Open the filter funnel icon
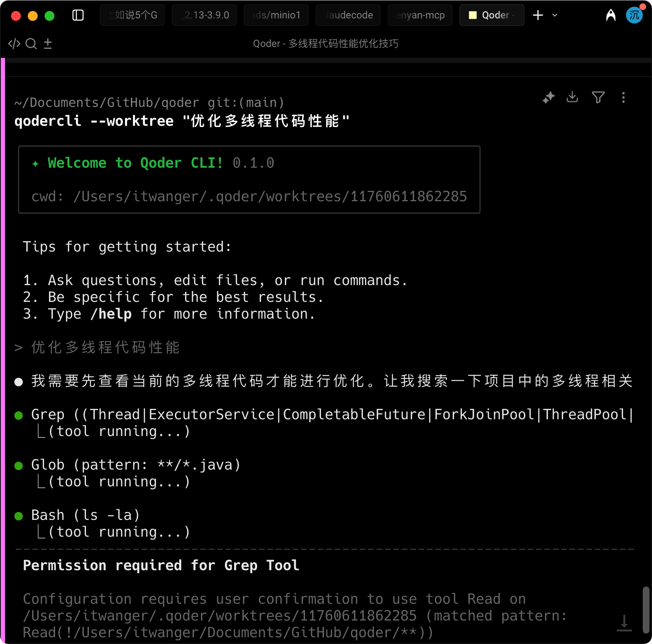 598,97
